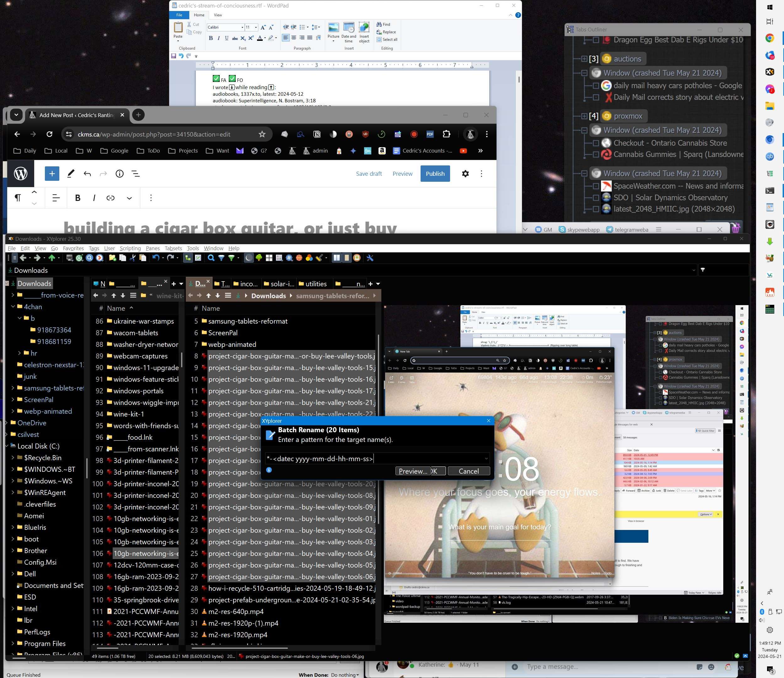This screenshot has height=678, width=784.
Task: Toggle checkbox next to Checkout - Ontario Cannabis Store
Action: 596,143
